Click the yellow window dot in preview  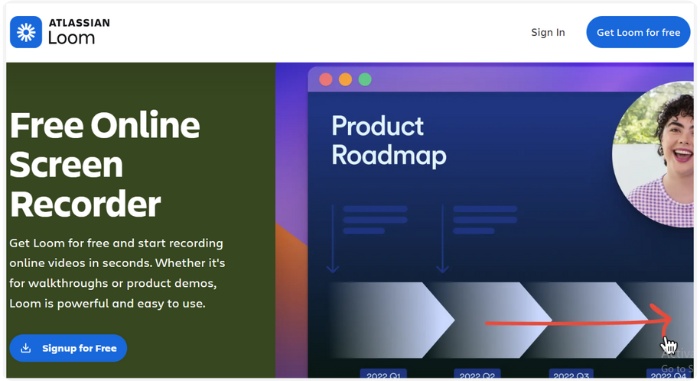[345, 80]
